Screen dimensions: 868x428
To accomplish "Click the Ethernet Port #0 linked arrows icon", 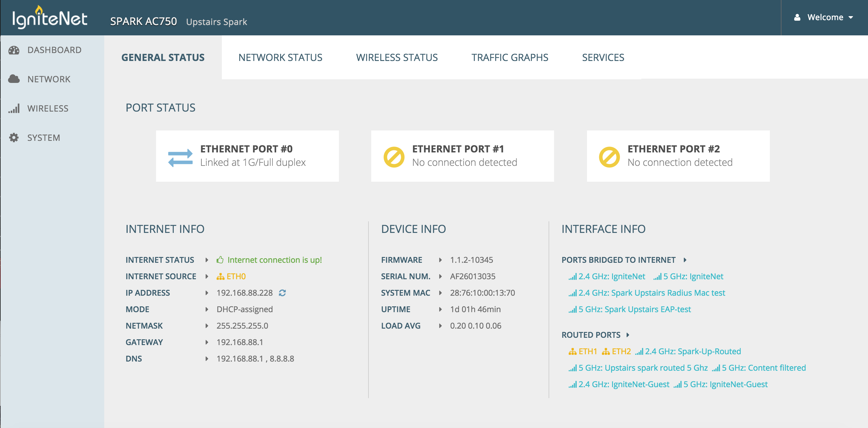I will pyautogui.click(x=180, y=157).
